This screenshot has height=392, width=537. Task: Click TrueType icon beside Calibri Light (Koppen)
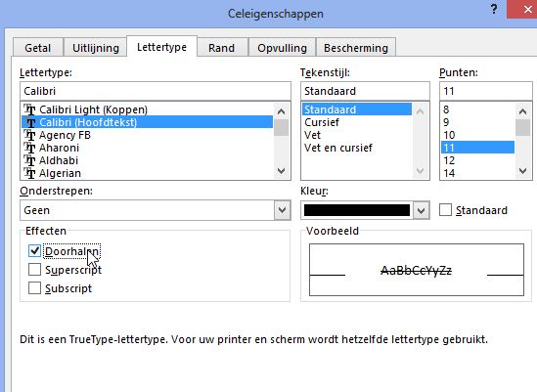pyautogui.click(x=29, y=109)
